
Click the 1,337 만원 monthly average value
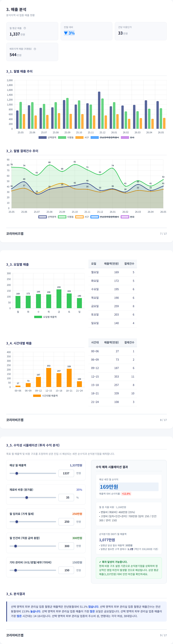tap(17, 34)
